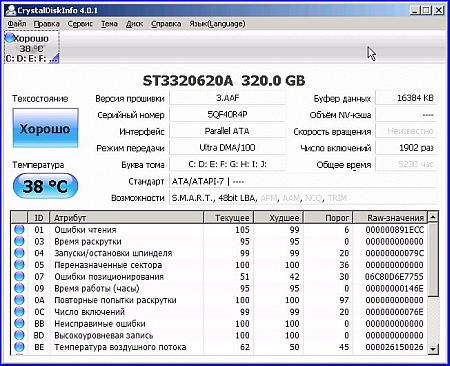450x366 pixels.
Task: Click the status orb next to Ошибки позиционирования
Action: click(x=19, y=276)
